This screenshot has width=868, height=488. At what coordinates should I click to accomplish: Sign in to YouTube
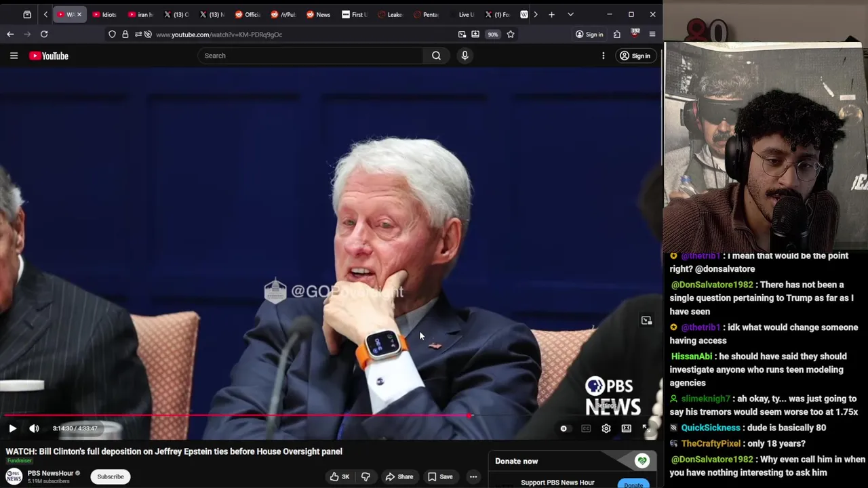coord(635,56)
